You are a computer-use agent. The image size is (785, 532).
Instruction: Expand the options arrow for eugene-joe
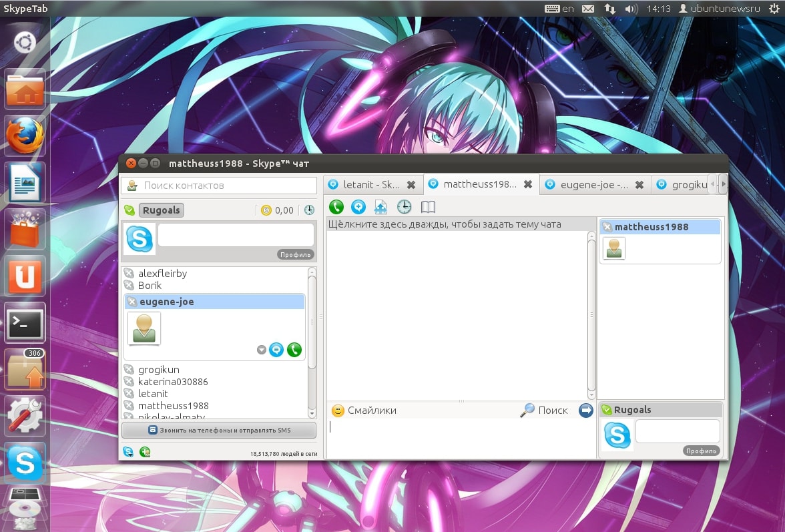262,350
